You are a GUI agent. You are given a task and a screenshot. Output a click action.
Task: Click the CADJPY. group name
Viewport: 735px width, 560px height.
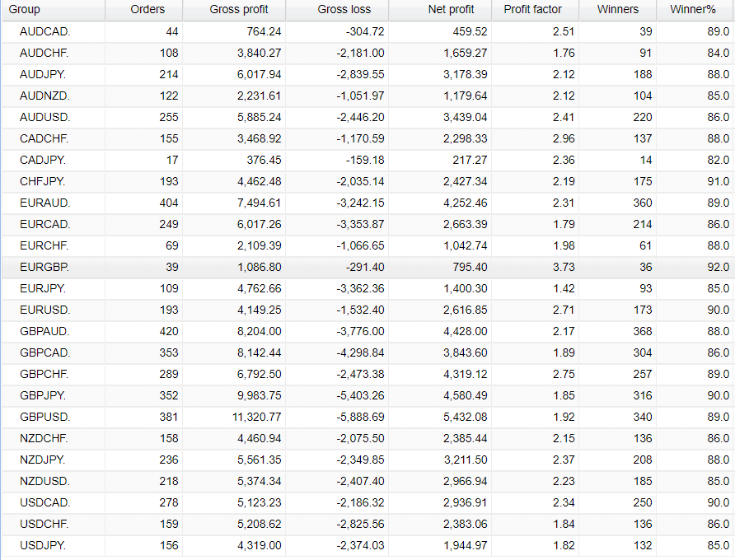point(44,161)
